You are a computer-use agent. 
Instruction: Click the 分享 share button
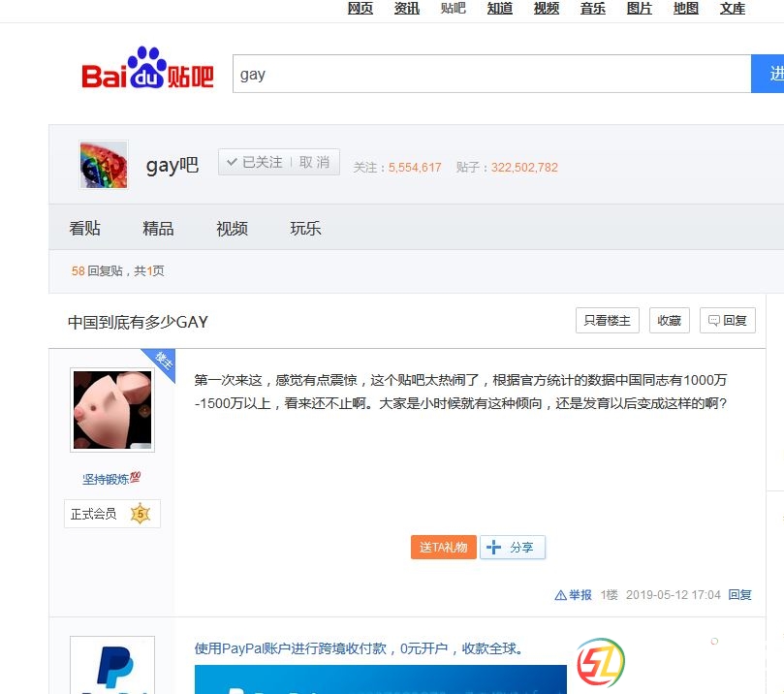click(513, 548)
